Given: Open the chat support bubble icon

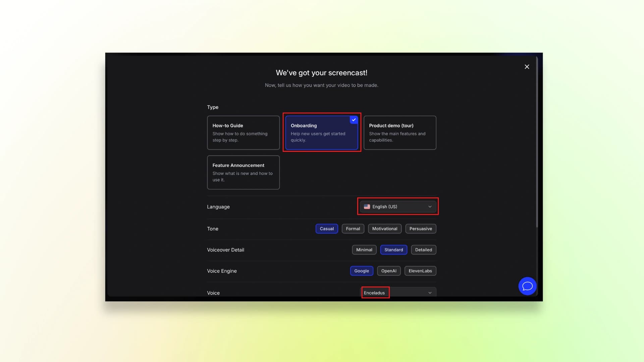Looking at the screenshot, I should point(527,286).
